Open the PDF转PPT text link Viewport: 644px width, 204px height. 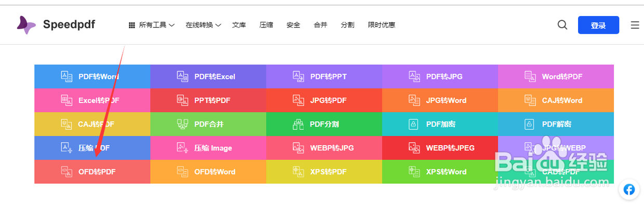click(x=329, y=76)
